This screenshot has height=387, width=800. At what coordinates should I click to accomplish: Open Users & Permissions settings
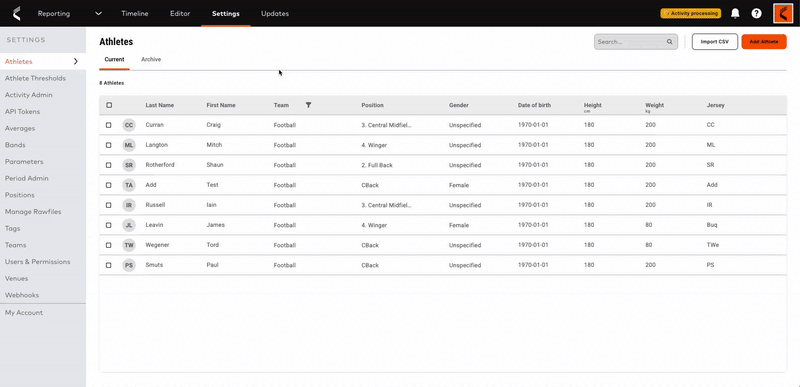tap(37, 262)
